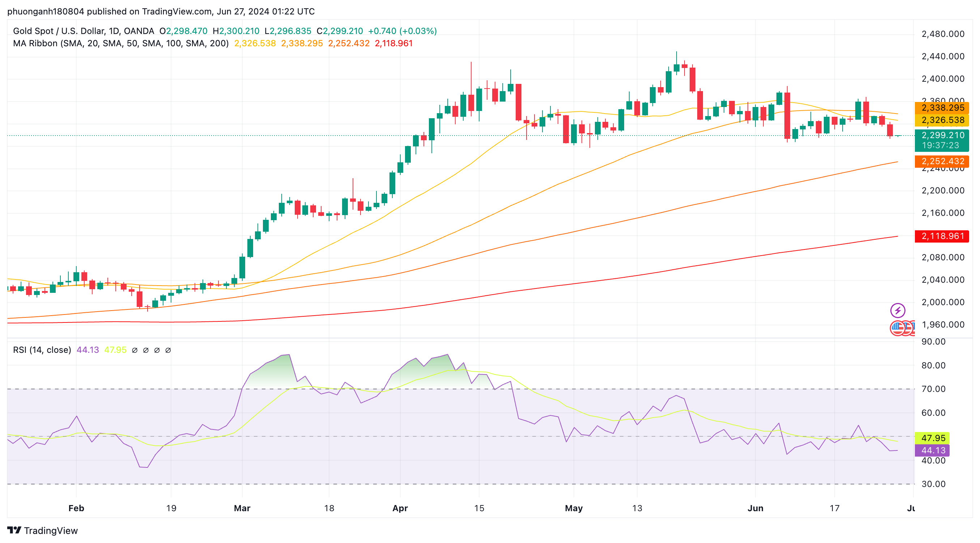Click the May label on time axis

(x=574, y=508)
